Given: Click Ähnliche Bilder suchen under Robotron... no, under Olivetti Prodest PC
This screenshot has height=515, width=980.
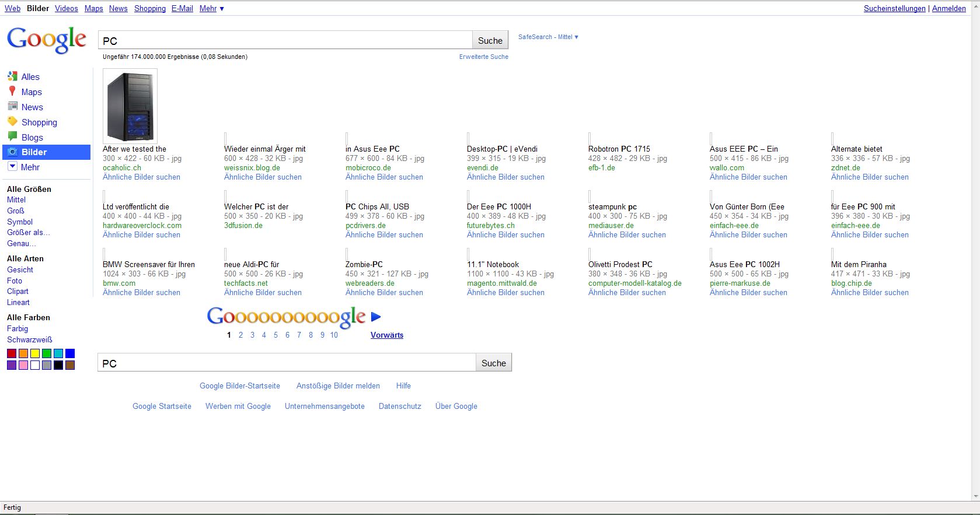Looking at the screenshot, I should coord(627,292).
